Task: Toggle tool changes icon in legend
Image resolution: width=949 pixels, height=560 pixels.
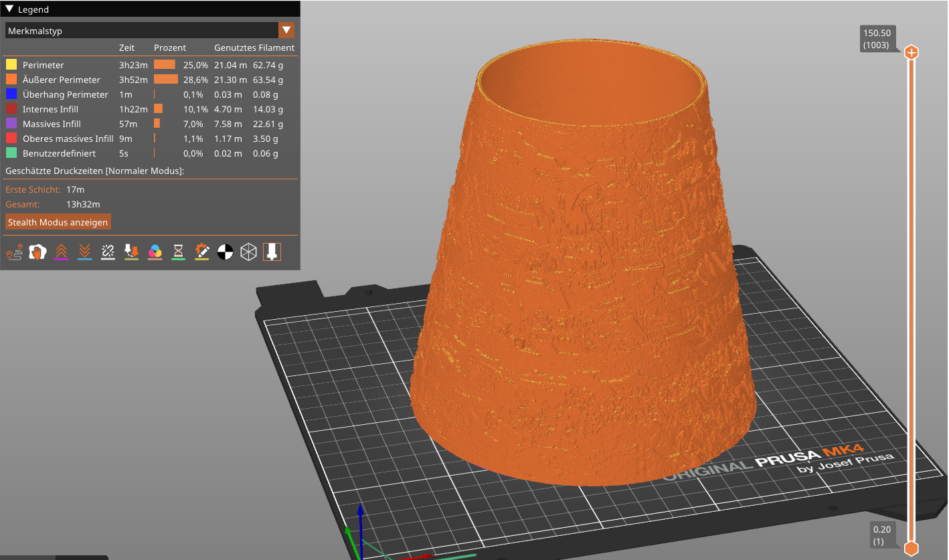Action: pos(131,252)
